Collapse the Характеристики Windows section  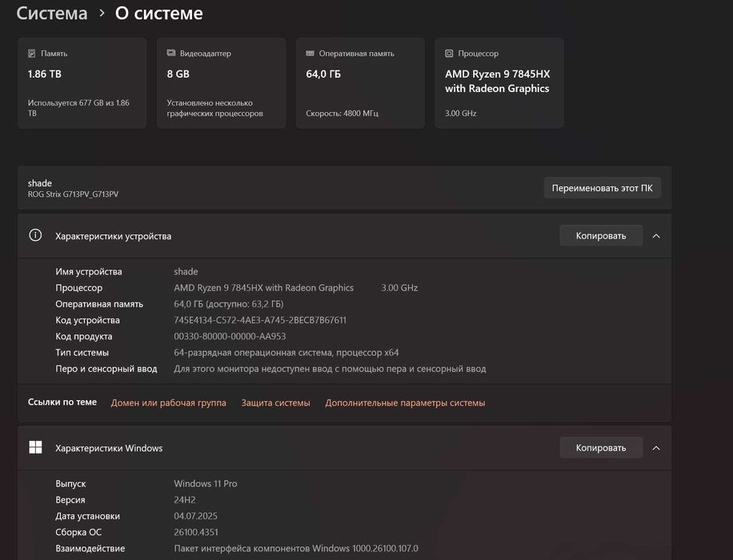[656, 448]
